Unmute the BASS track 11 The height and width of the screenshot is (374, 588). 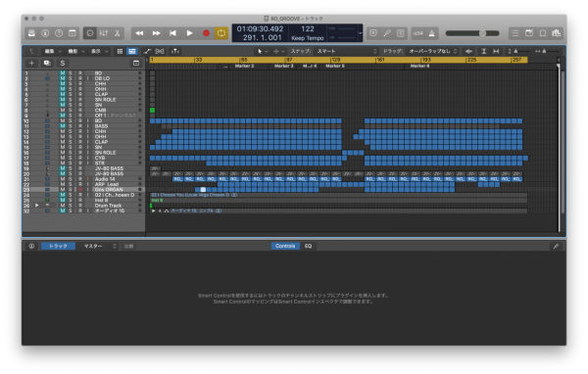63,126
